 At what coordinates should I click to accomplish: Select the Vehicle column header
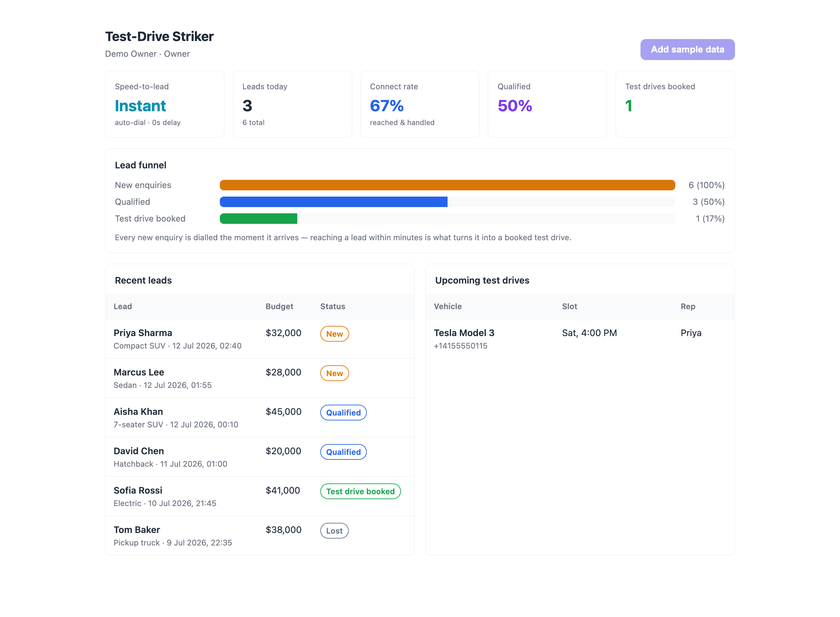pyautogui.click(x=448, y=306)
